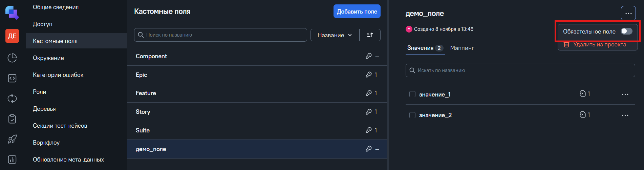Open the test cases code icon
Screen dimensions: 644x170
(x=12, y=78)
